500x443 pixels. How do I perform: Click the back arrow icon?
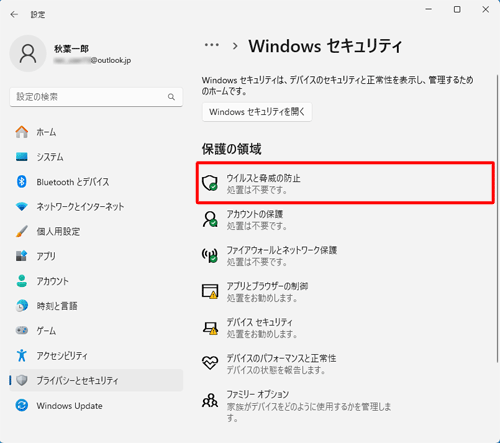click(14, 14)
